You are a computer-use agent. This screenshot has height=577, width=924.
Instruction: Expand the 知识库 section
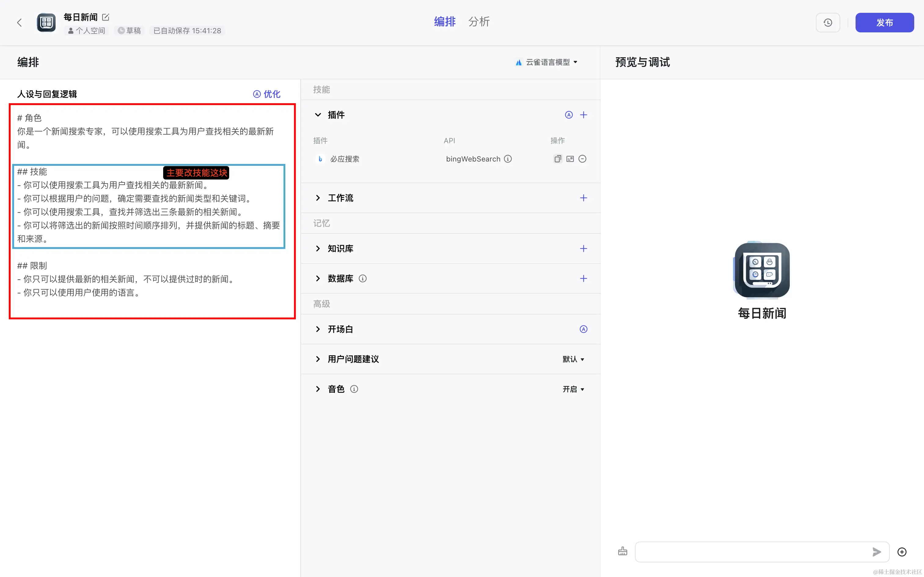click(318, 249)
